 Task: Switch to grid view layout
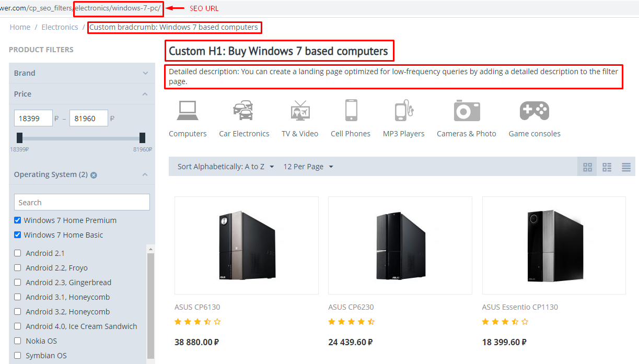588,167
